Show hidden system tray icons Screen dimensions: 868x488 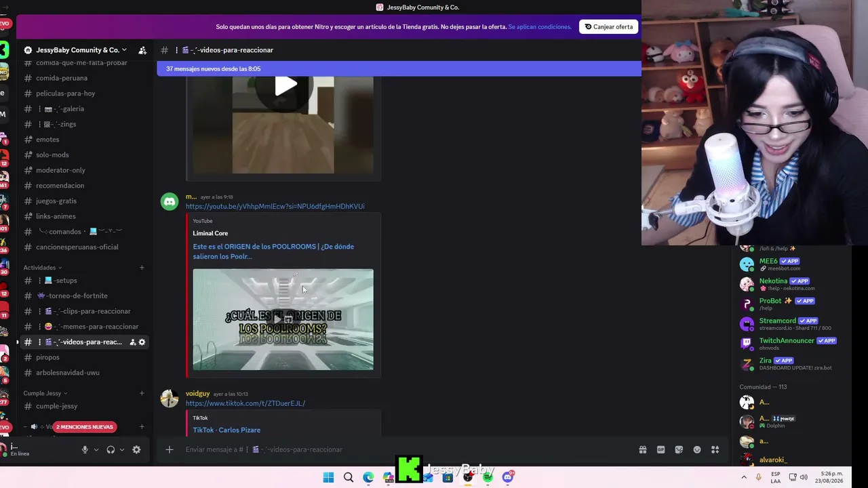pyautogui.click(x=744, y=477)
